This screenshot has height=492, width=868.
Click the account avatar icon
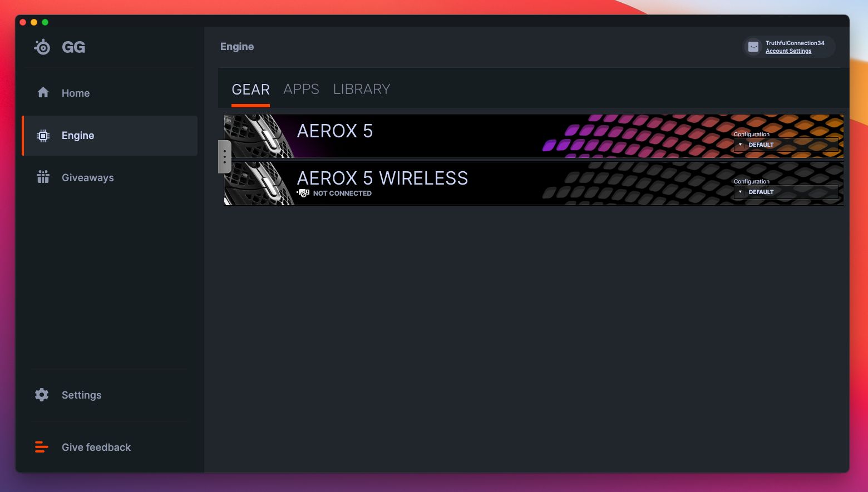(x=753, y=47)
